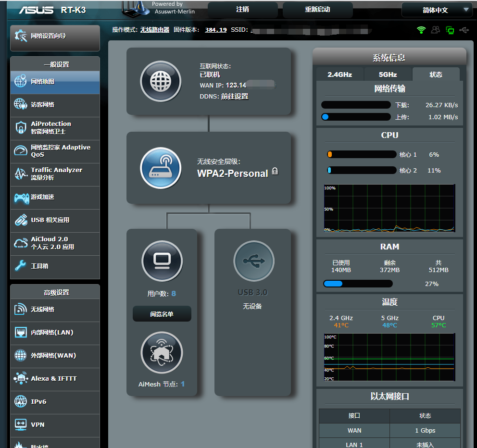Switch to the 5GHz tab
Screen dimensions: 477x448
point(388,75)
